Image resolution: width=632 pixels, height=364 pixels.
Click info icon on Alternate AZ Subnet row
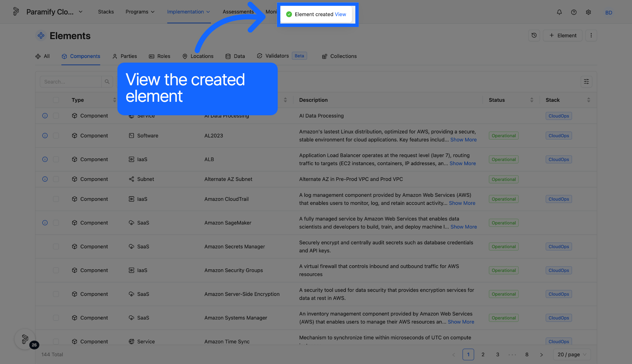tap(45, 179)
